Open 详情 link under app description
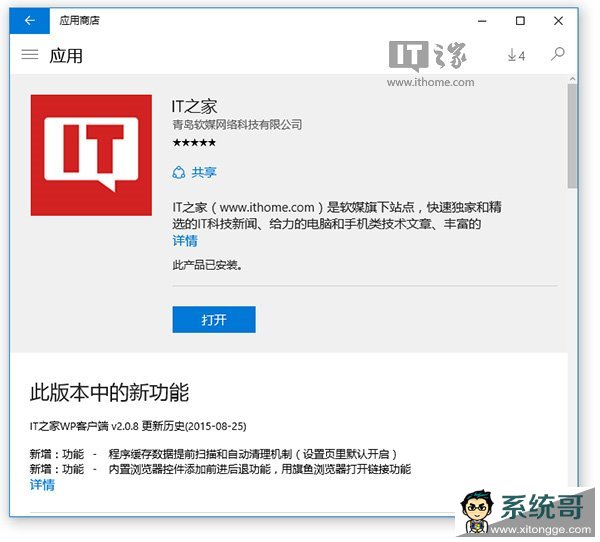Viewport: 600px width, 542px height. pos(185,241)
